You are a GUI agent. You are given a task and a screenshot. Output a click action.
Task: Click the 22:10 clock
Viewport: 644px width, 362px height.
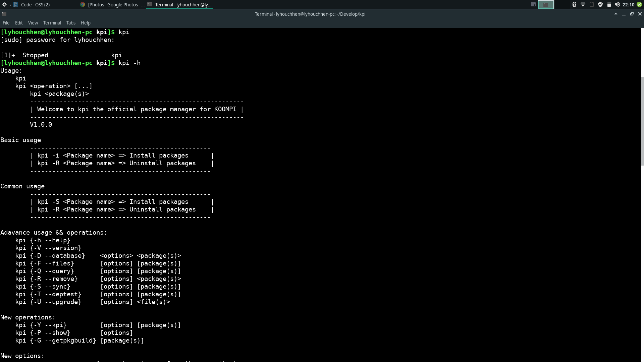click(x=628, y=5)
